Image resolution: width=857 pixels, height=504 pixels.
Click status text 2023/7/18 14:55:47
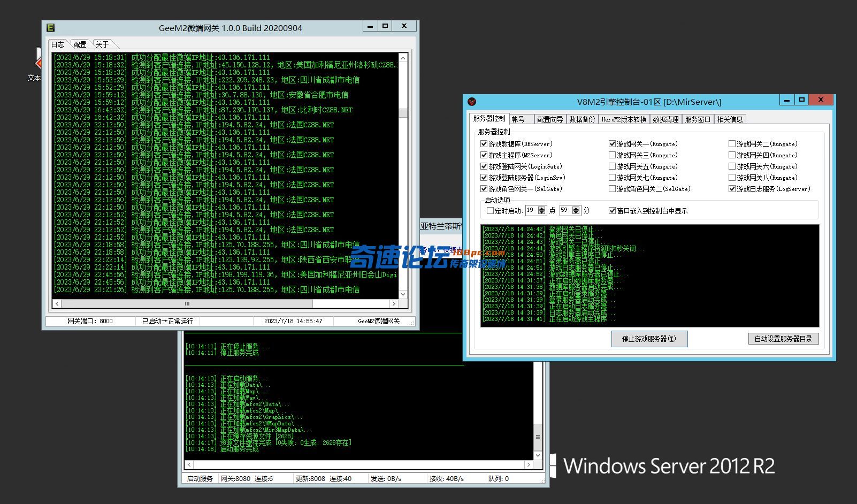(x=293, y=321)
